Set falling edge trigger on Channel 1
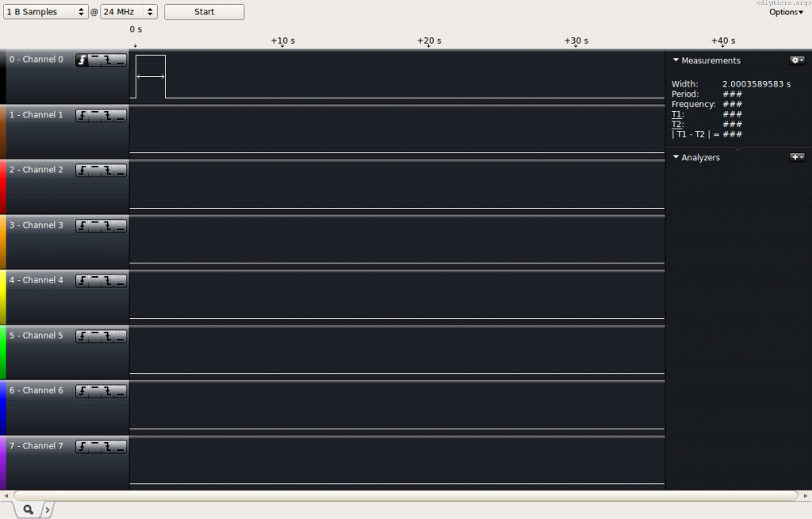Viewport: 812px width, 519px height. click(x=107, y=116)
